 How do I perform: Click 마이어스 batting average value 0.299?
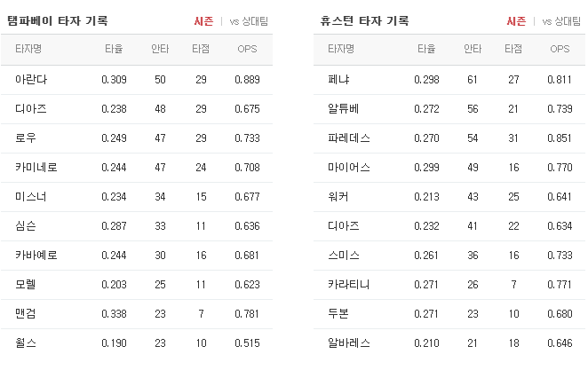(x=426, y=168)
